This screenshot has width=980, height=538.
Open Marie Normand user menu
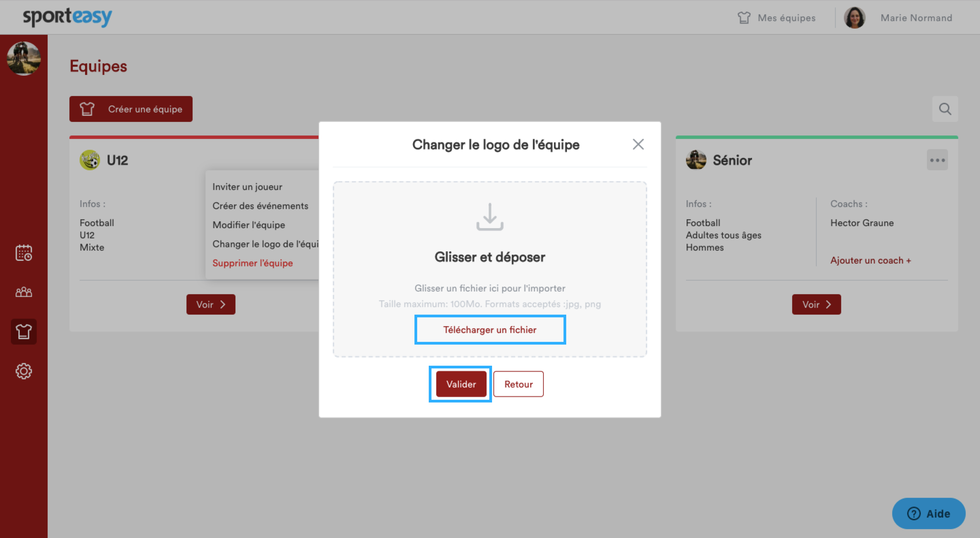point(916,18)
